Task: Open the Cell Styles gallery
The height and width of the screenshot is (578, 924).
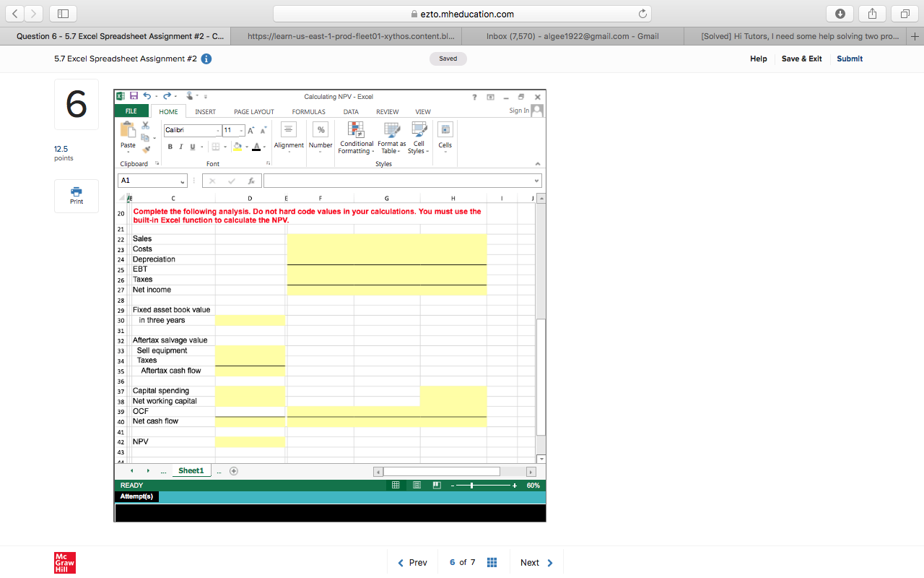Action: pyautogui.click(x=418, y=137)
